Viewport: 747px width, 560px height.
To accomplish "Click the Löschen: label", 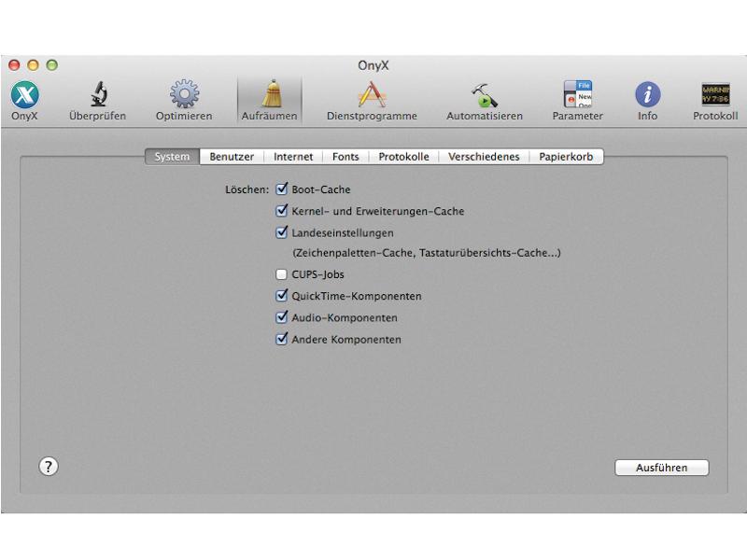I will (247, 189).
